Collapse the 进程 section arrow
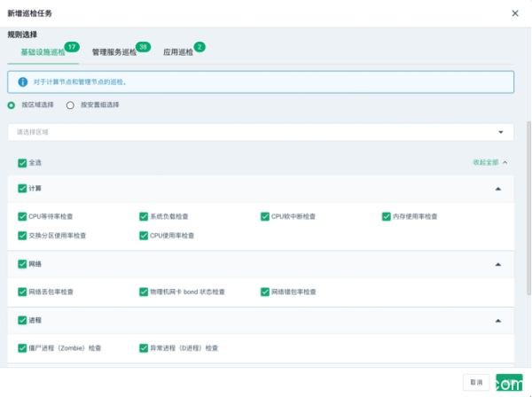The width and height of the screenshot is (532, 397). pos(497,321)
